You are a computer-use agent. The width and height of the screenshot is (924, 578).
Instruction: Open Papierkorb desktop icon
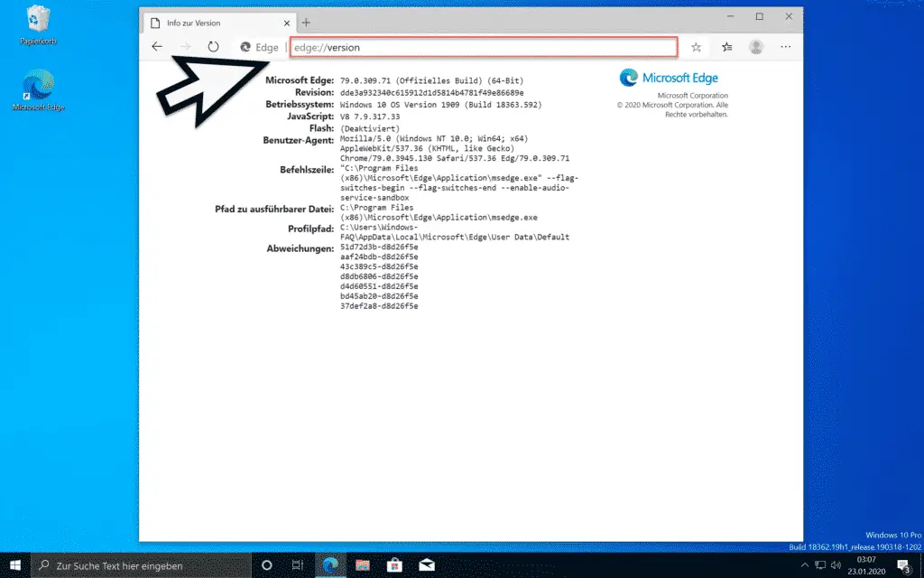click(38, 25)
